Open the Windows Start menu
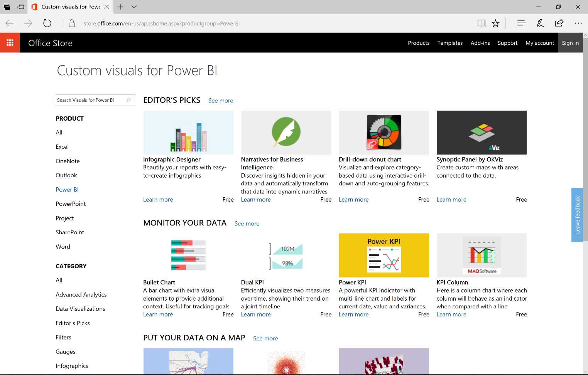The width and height of the screenshot is (588, 375). click(x=7, y=7)
